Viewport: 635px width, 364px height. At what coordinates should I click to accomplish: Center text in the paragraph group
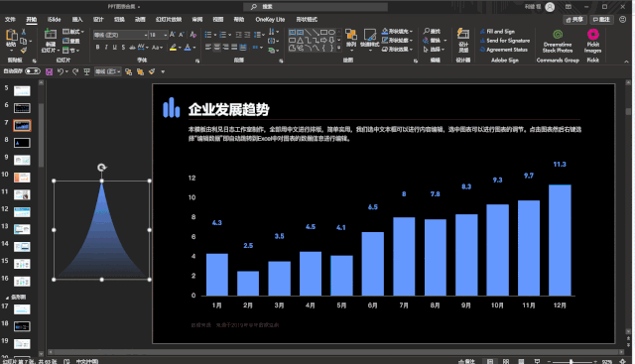point(217,48)
